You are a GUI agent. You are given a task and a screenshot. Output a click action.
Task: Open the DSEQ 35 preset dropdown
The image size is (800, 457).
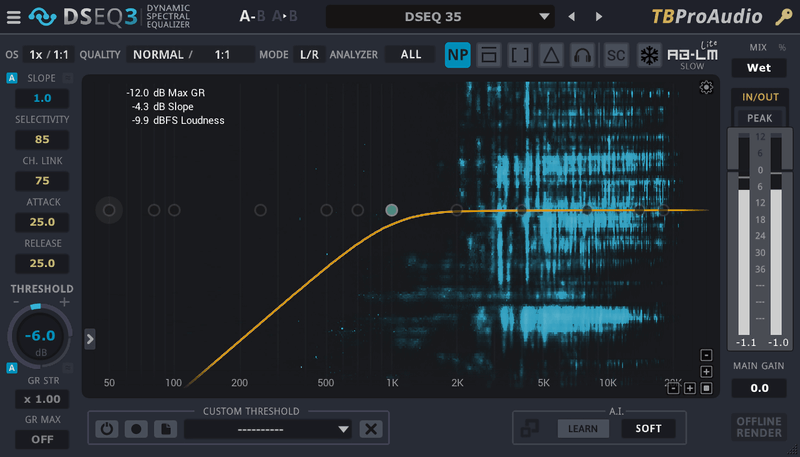(x=440, y=17)
